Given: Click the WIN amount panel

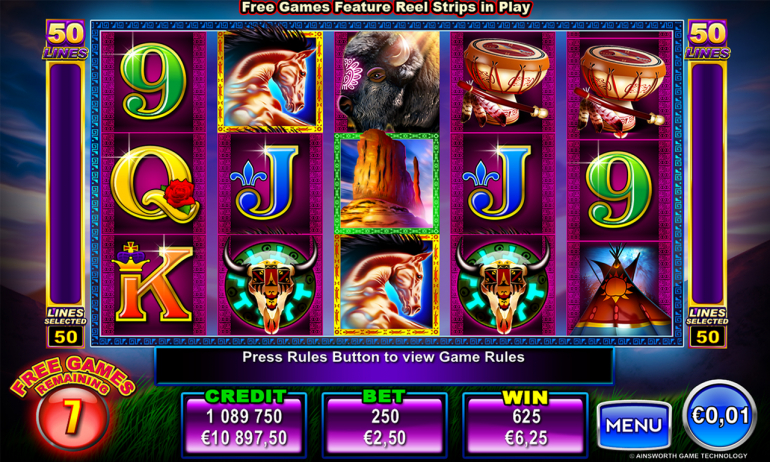Looking at the screenshot, I should click(525, 425).
